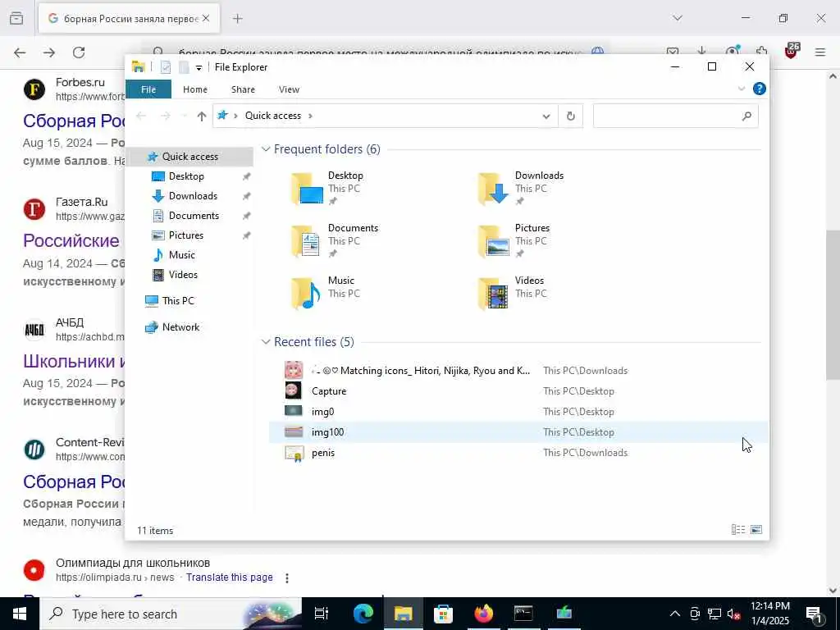Open Windows Start menu
This screenshot has height=630, width=840.
pyautogui.click(x=20, y=614)
